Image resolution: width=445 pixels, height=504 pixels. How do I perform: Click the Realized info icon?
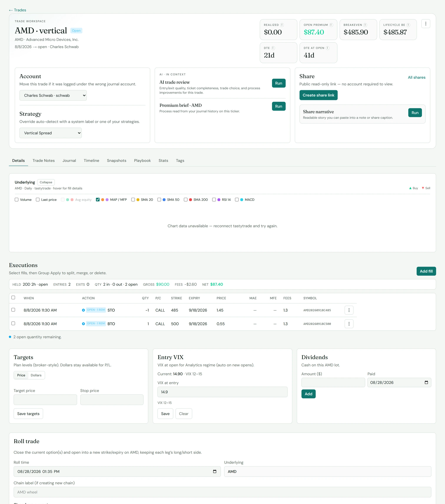point(282,25)
